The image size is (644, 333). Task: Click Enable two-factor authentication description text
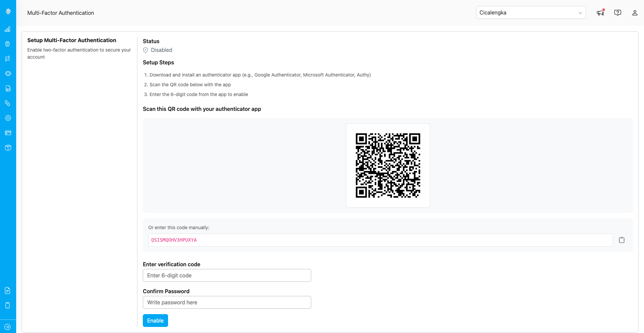tap(79, 53)
